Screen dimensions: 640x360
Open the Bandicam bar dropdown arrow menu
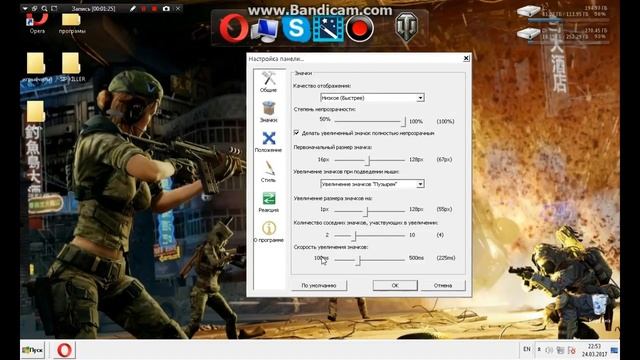point(25,8)
